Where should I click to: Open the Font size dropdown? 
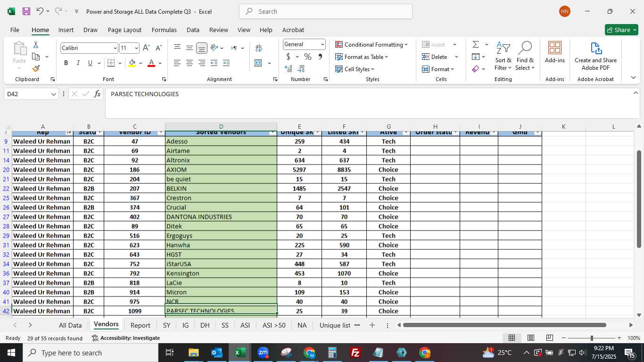136,48
